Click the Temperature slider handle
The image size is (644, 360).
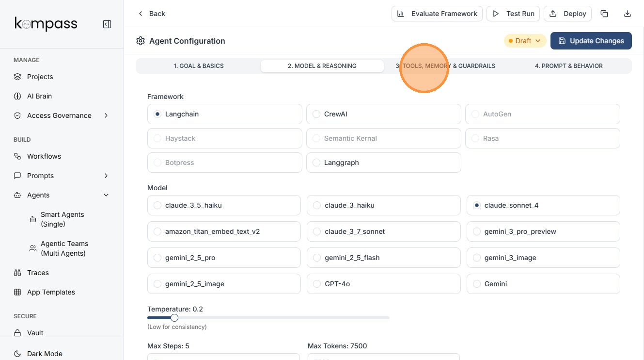[174, 318]
